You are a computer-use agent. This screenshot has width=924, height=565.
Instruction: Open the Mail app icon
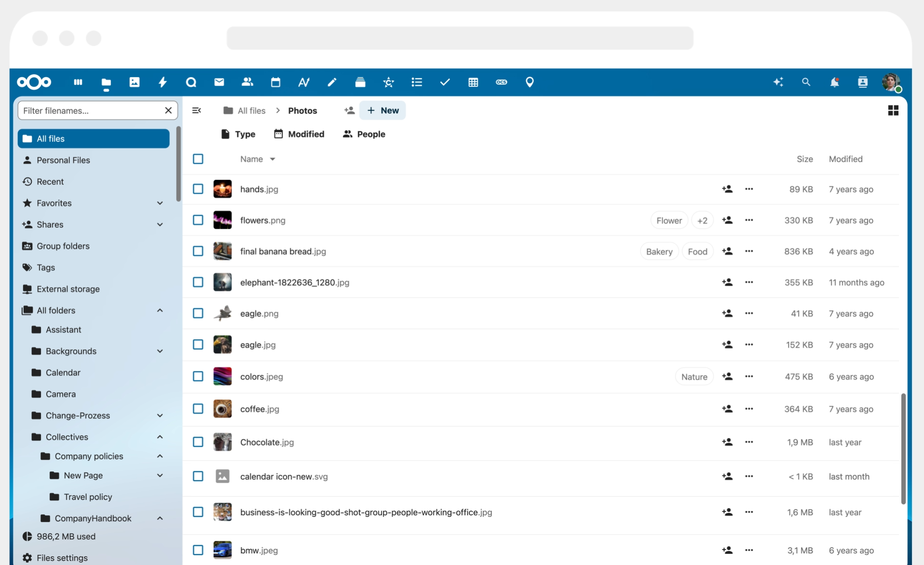point(219,83)
